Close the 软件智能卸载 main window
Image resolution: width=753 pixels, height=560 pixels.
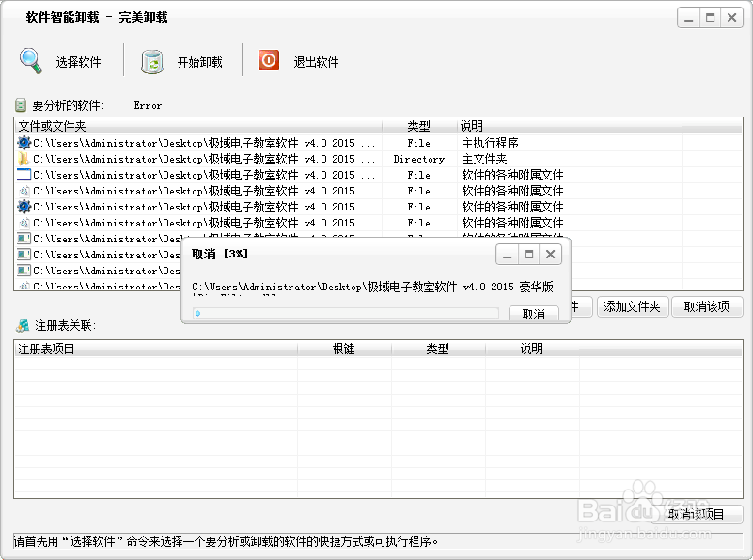[x=732, y=18]
